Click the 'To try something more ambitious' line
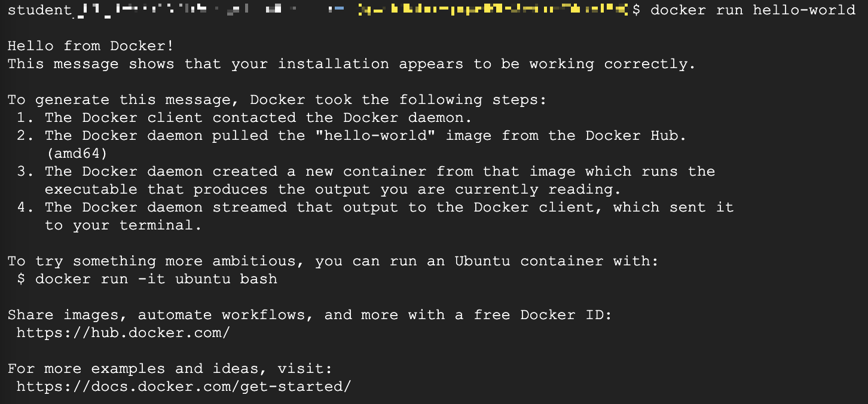 (x=333, y=261)
